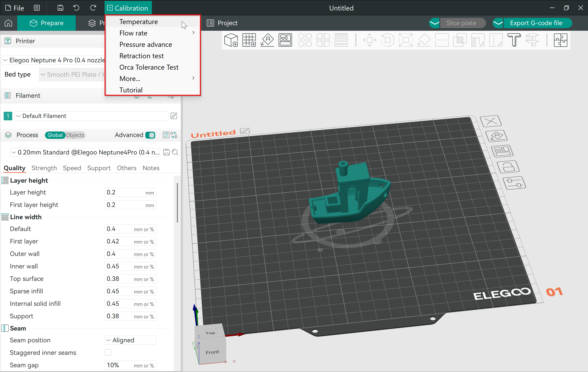Enable Staggered inner seams checkbox
This screenshot has height=372, width=588.
(x=108, y=352)
